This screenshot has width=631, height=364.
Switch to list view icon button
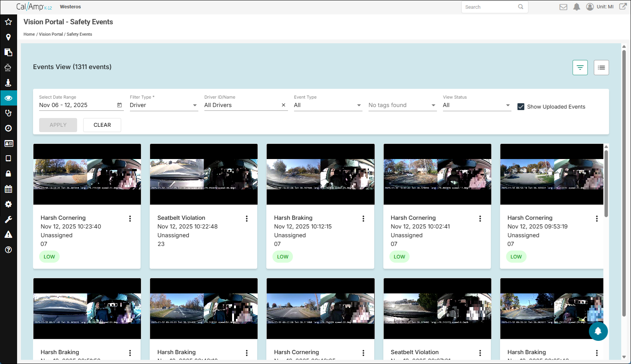pyautogui.click(x=601, y=68)
